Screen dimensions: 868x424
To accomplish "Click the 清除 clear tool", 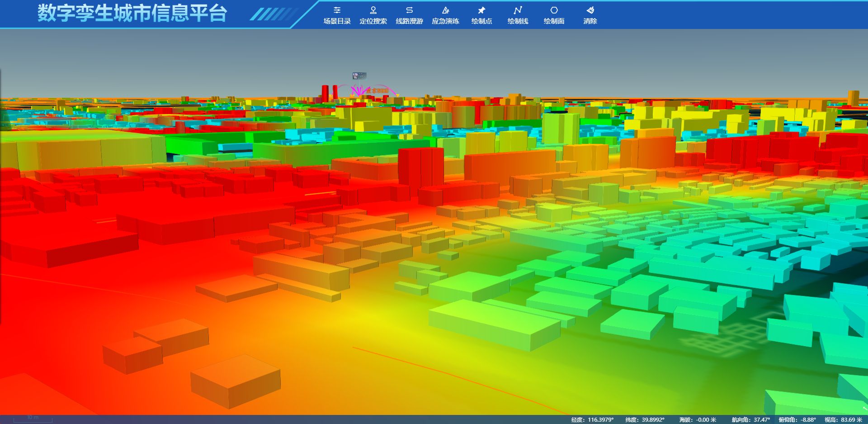I will 590,15.
